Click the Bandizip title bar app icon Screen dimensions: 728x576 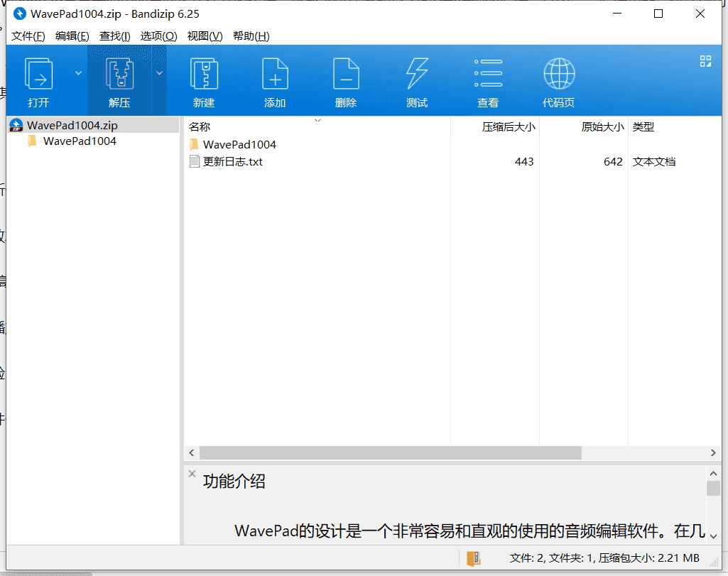(19, 14)
